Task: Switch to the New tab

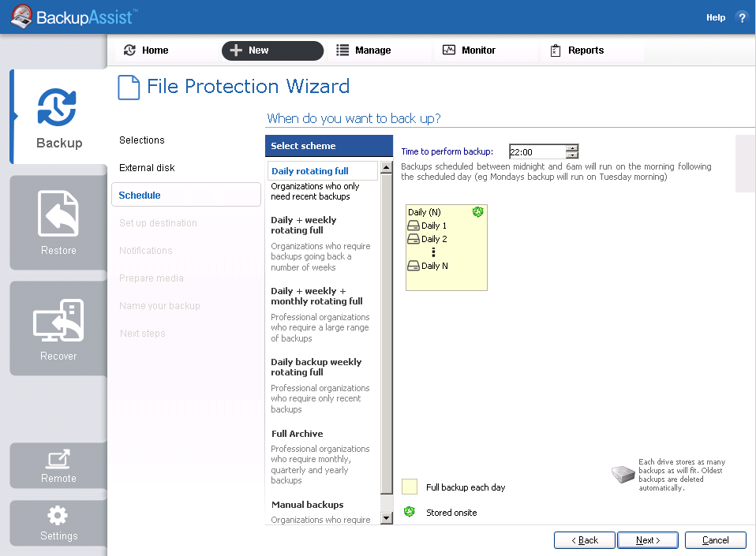Action: (x=272, y=50)
